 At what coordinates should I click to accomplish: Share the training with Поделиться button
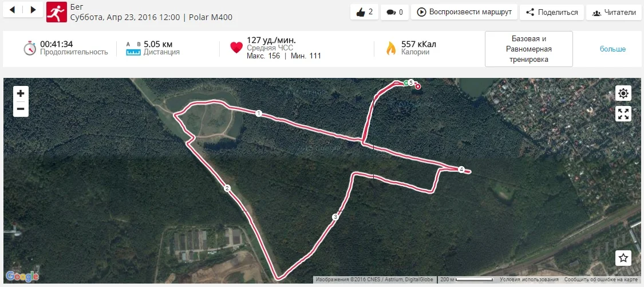pos(551,12)
